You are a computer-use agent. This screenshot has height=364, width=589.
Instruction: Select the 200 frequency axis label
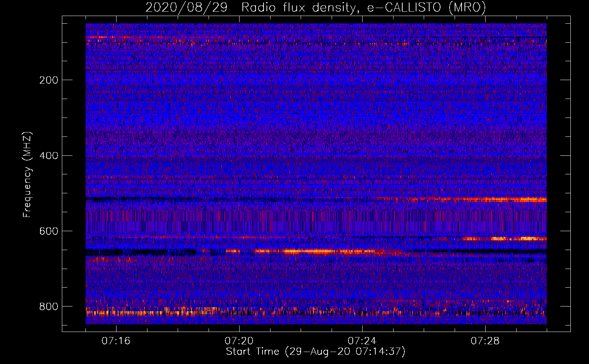pos(49,80)
